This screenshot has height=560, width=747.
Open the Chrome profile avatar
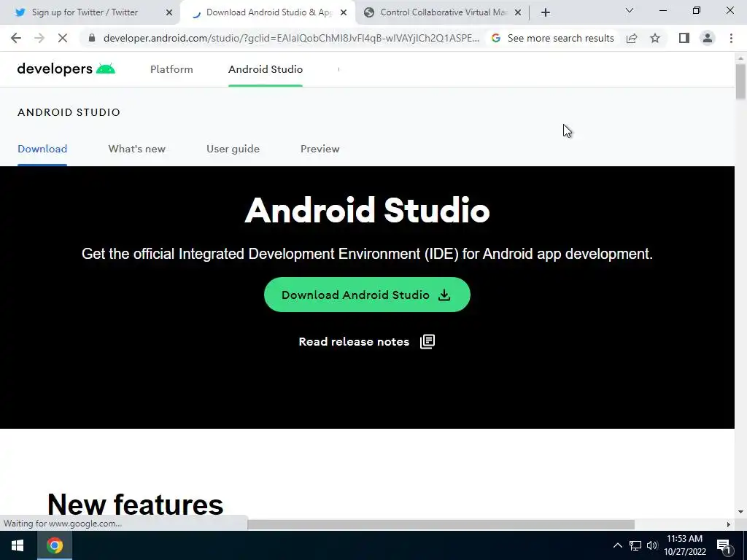[708, 38]
